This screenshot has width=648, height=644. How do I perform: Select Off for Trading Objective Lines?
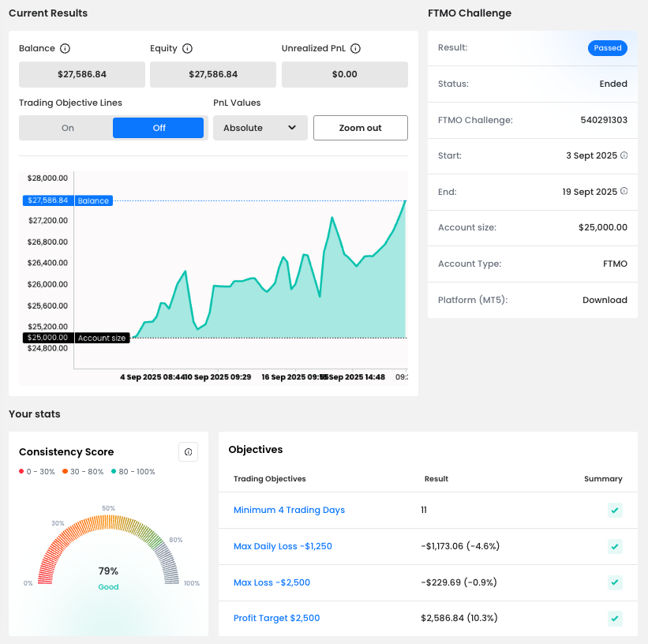[159, 128]
